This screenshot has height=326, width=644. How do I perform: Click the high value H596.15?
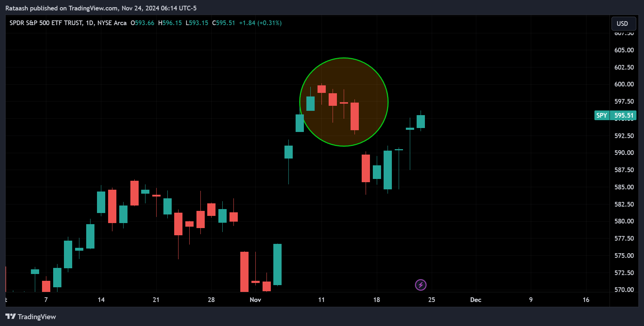[170, 23]
